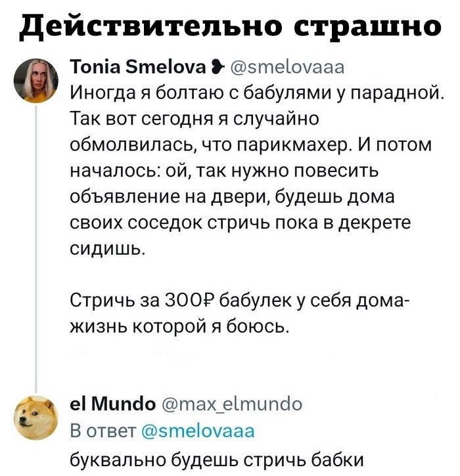The image size is (460, 476).
Task: Click the el Mundo display name
Action: tap(112, 404)
